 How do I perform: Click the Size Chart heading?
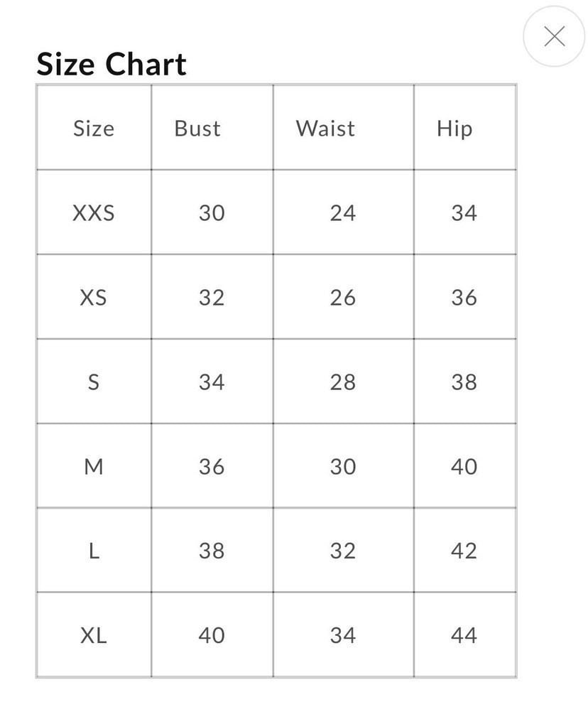tap(111, 64)
